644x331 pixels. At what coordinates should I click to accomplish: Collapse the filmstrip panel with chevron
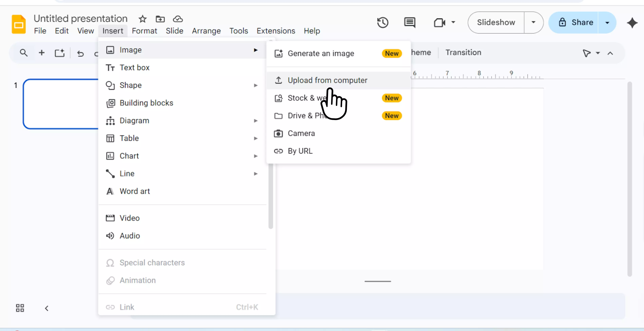[x=46, y=308]
